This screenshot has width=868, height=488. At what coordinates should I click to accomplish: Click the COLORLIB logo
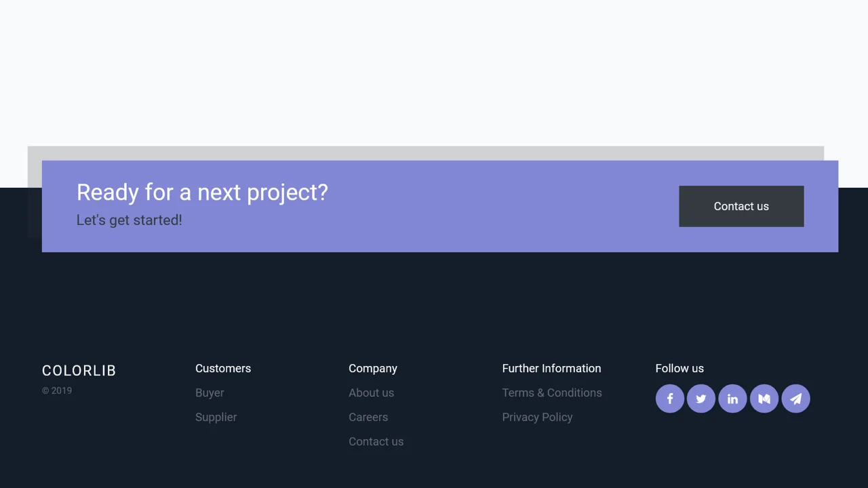point(79,371)
